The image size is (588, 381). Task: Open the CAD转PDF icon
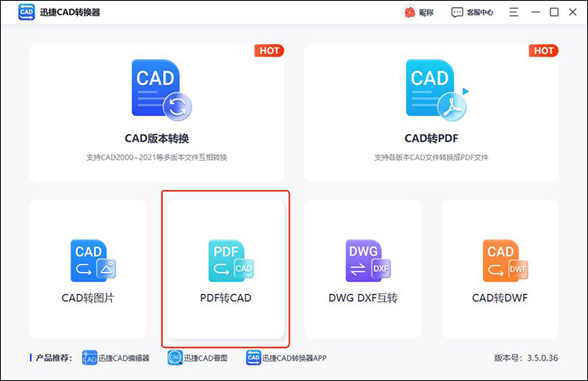437,90
